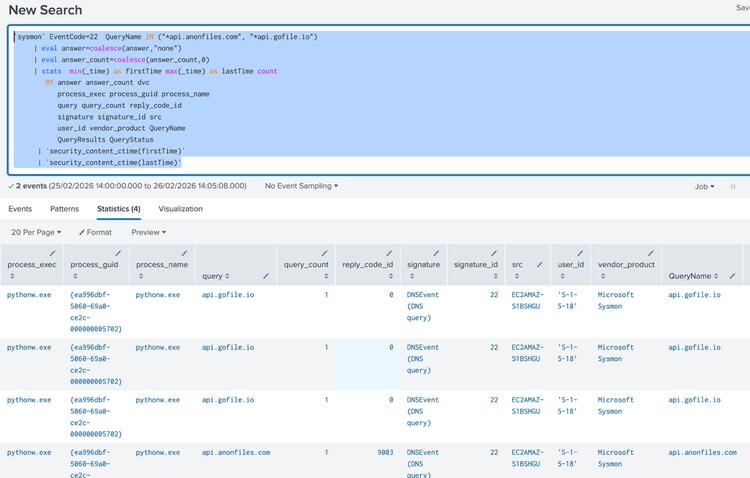Click the pencil icon on vendor_product column
This screenshot has width=750, height=478.
point(650,254)
